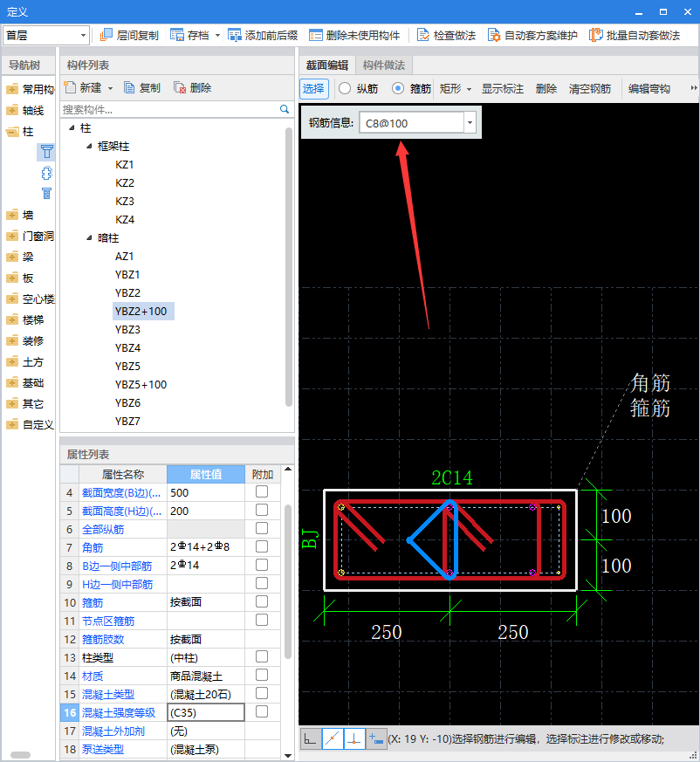This screenshot has height=762, width=700.
Task: Click the toolbar overflow arrows at right
Action: coord(694,88)
